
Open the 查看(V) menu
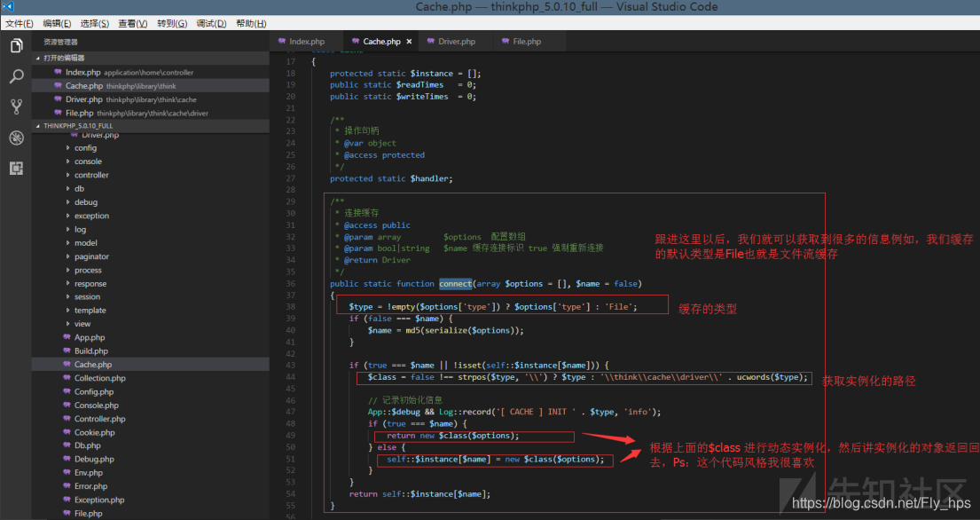tap(132, 23)
